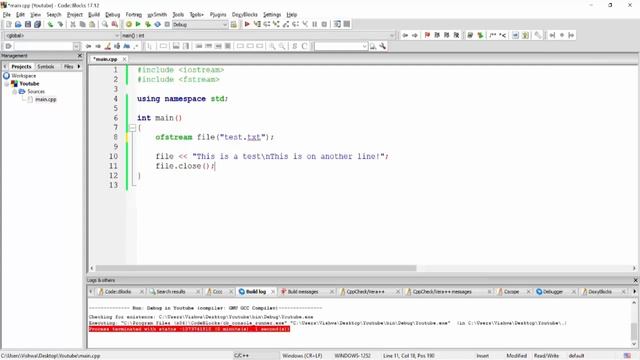The image size is (640, 360).
Task: Switch to Search results log tab
Action: coord(171,291)
